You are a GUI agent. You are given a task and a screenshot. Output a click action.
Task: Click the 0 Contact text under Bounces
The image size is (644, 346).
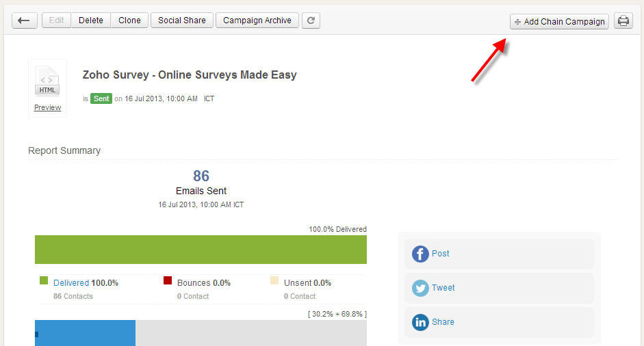point(193,296)
